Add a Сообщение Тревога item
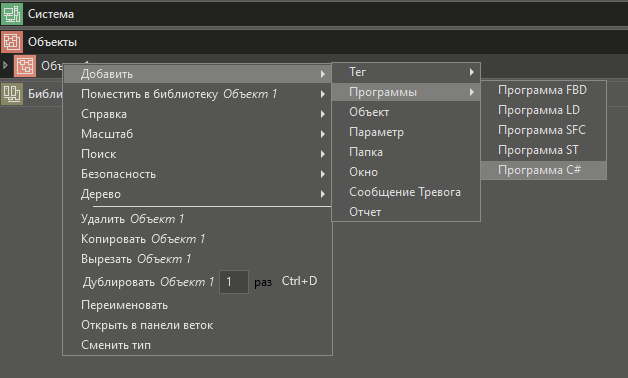This screenshot has width=628, height=378. 406,192
